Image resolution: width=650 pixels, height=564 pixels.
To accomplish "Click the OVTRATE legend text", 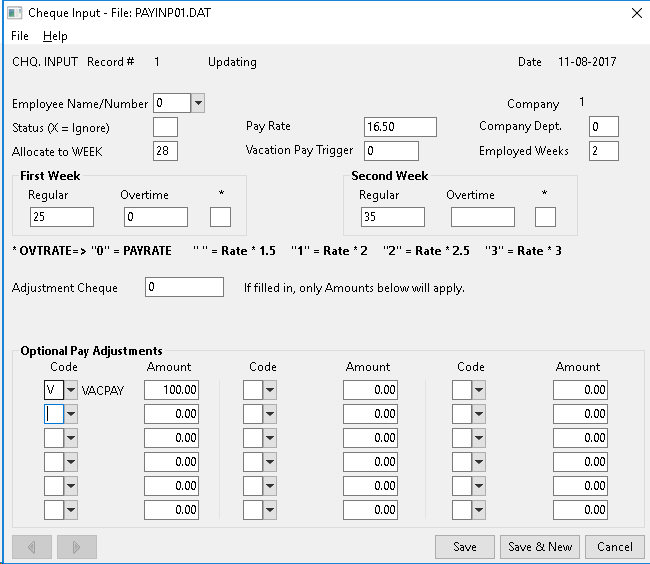I will [x=287, y=251].
